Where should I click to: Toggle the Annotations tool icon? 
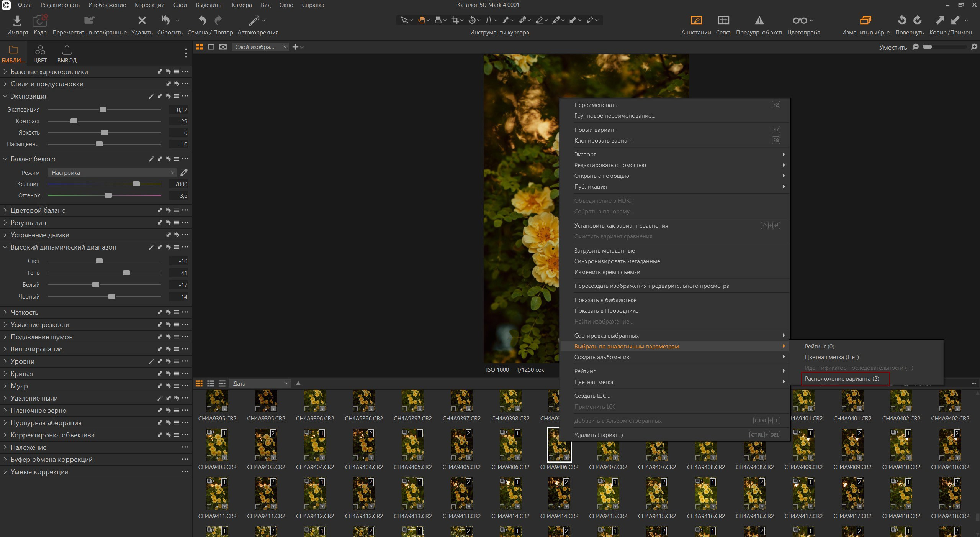(x=696, y=20)
